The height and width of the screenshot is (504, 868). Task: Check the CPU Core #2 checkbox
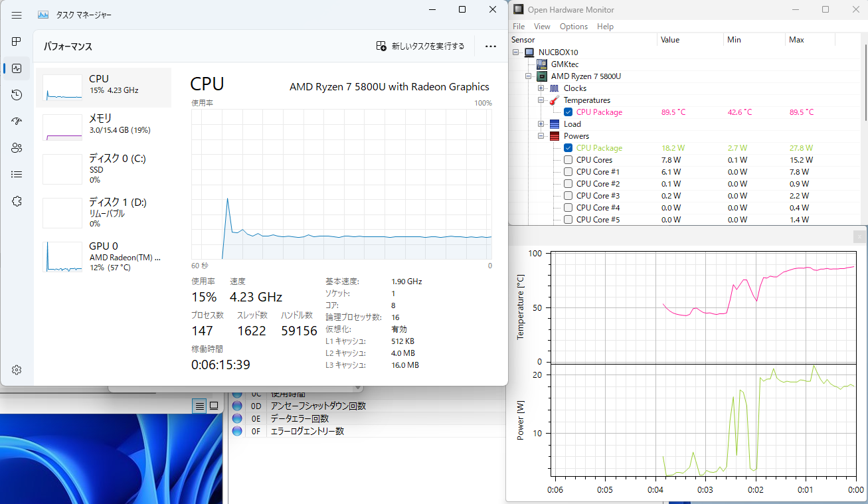(x=568, y=184)
